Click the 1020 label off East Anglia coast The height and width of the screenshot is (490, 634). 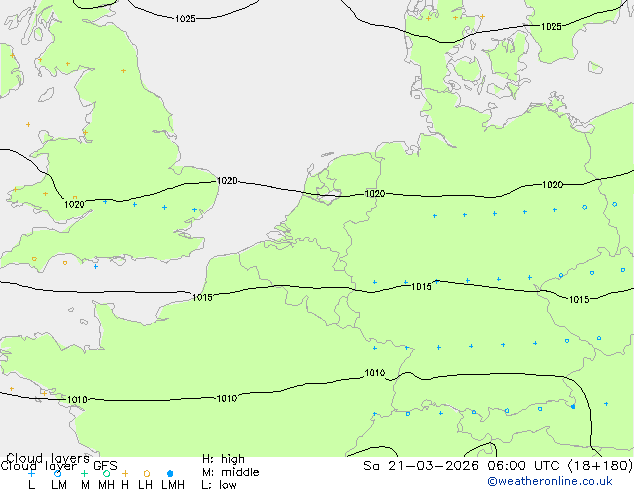tap(227, 181)
